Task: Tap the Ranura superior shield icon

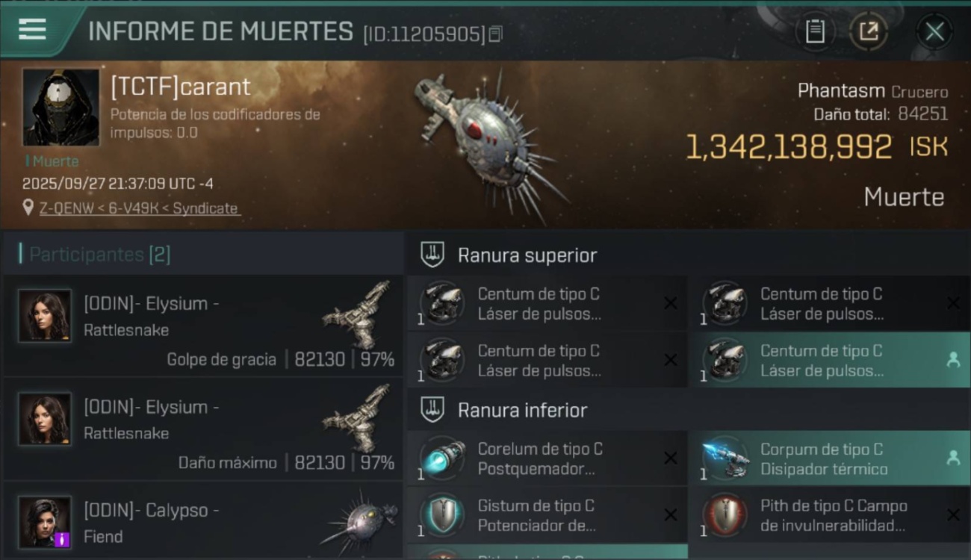Action: click(432, 255)
